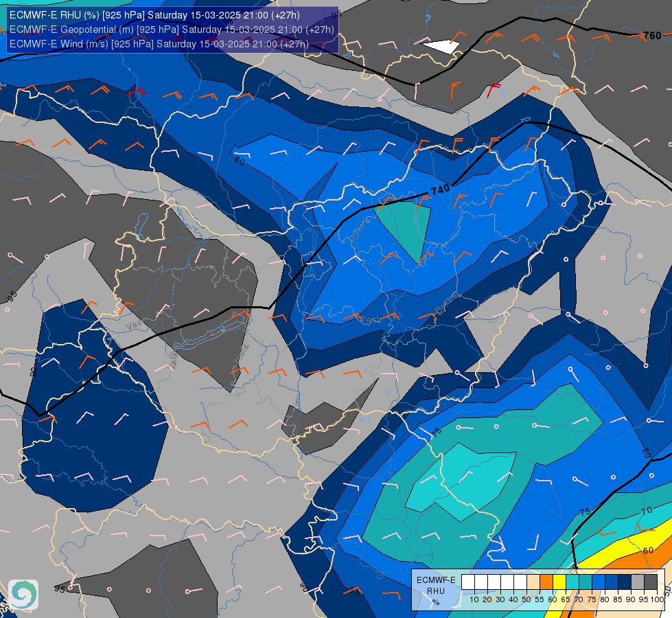This screenshot has height=618, width=672.
Task: Pick the cyan 65-70 legend swatch
Action: (x=572, y=582)
